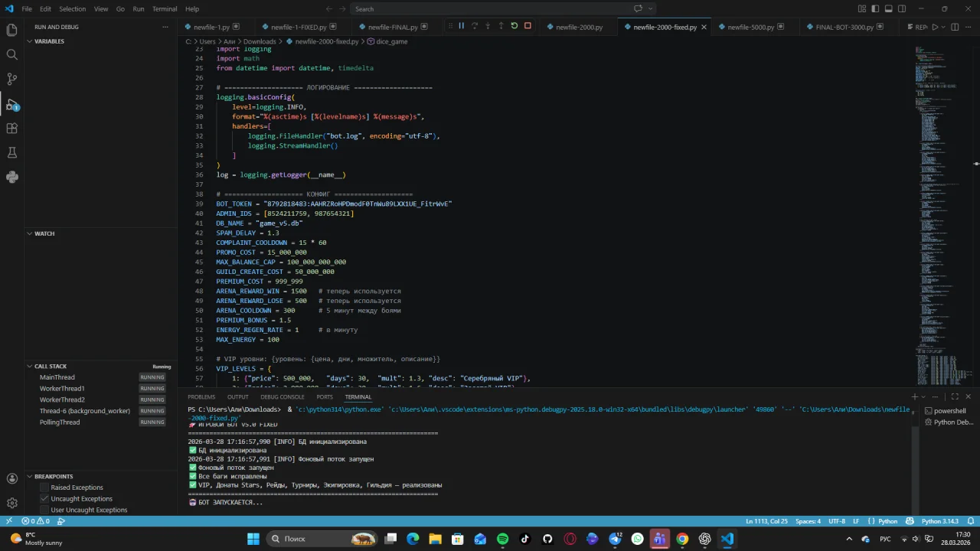The height and width of the screenshot is (551, 980).
Task: Toggle the bottom Panel visibility
Action: tap(888, 8)
